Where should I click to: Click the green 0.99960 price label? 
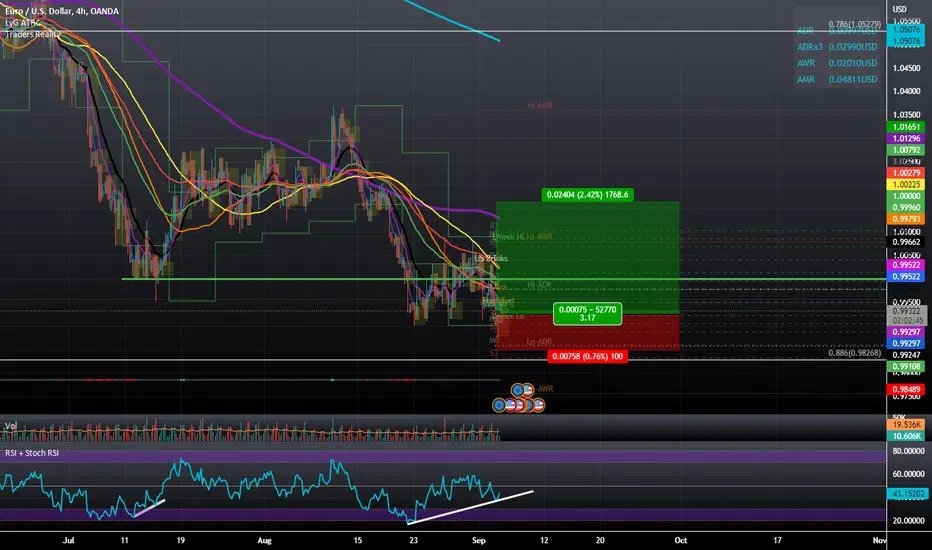905,208
